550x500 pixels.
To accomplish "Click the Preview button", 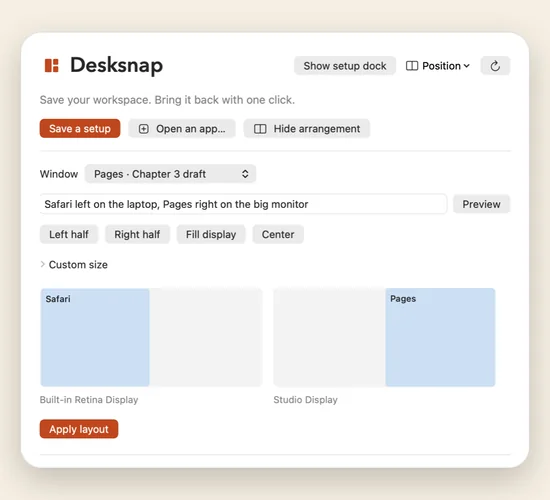I will click(481, 204).
